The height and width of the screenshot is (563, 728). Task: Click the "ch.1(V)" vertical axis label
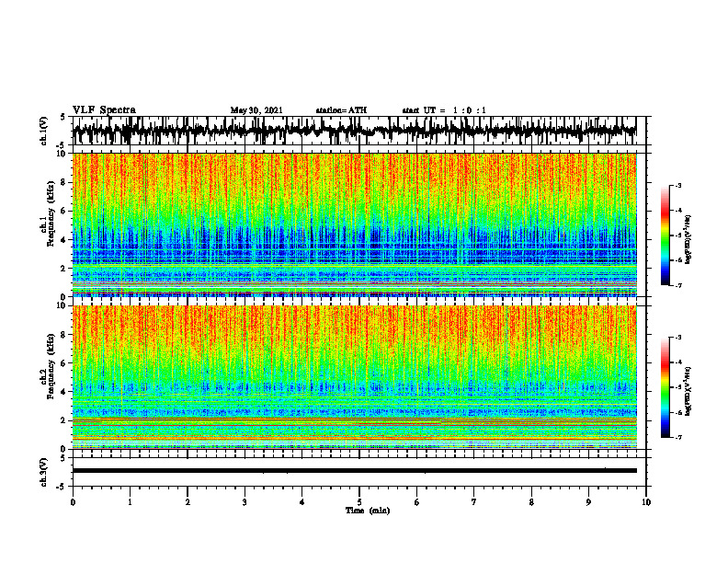tap(44, 131)
